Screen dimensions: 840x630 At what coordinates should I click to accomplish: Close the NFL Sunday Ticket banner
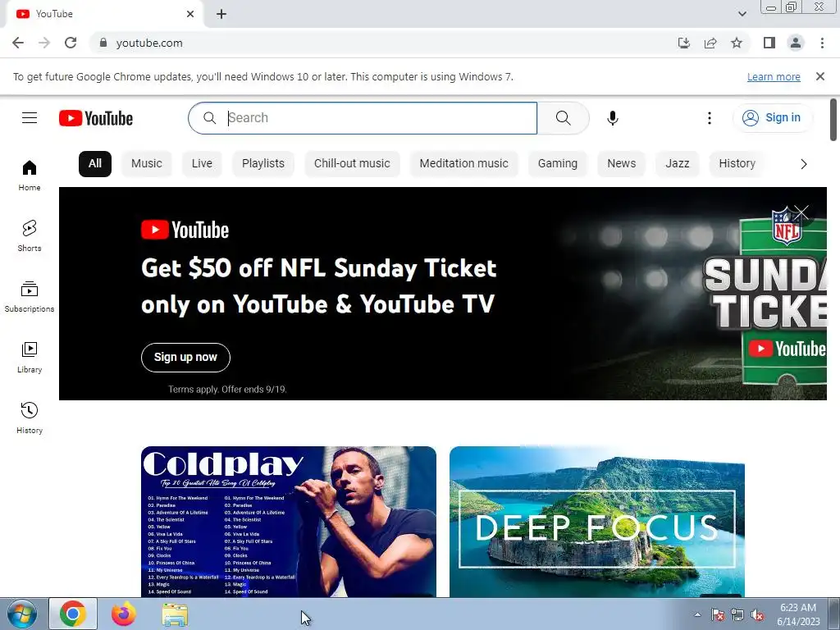(x=801, y=213)
